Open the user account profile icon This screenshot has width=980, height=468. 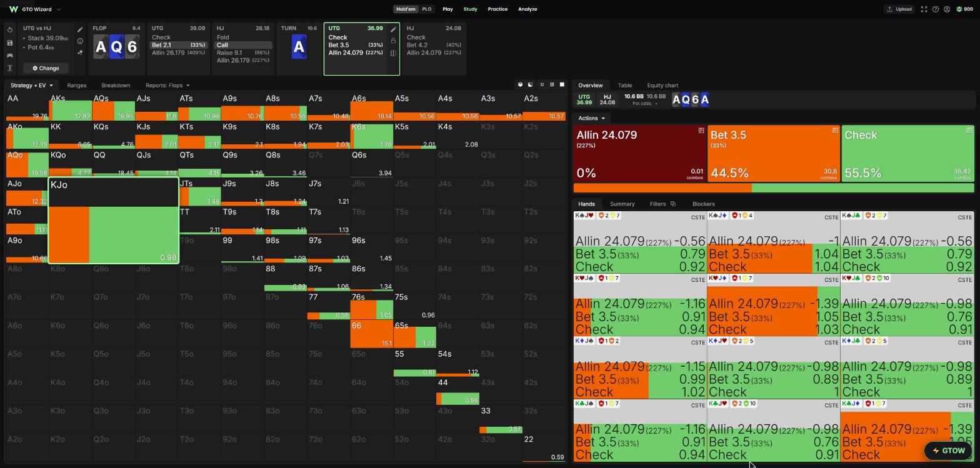(947, 9)
